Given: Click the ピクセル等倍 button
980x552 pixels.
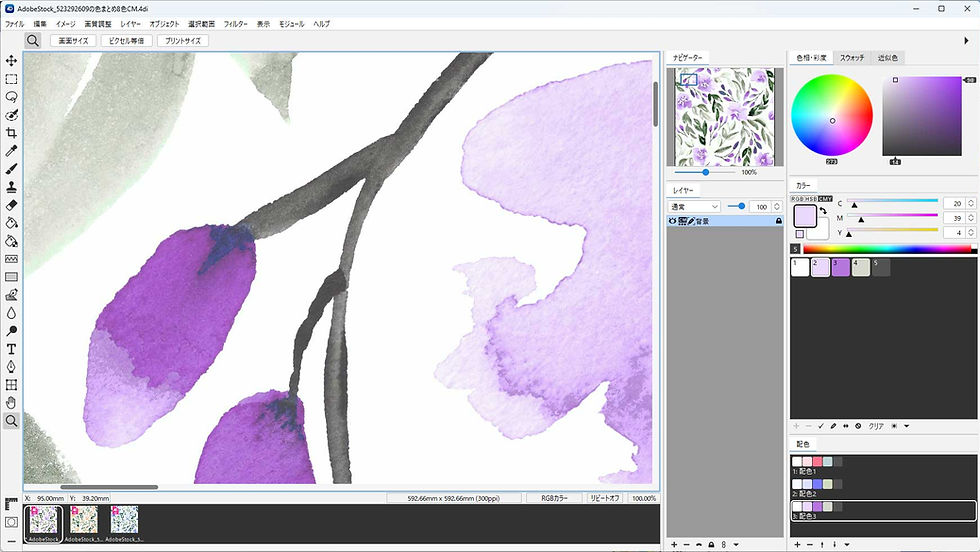Looking at the screenshot, I should tap(127, 41).
